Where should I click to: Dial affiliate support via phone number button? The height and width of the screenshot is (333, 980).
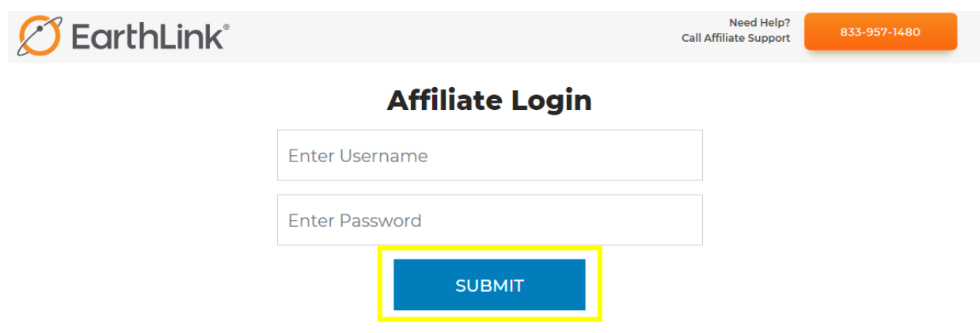(x=880, y=32)
